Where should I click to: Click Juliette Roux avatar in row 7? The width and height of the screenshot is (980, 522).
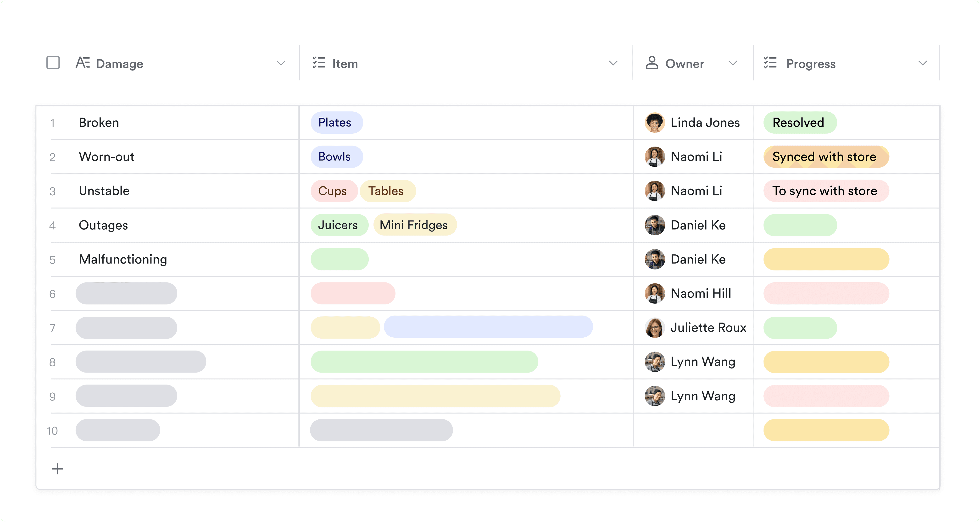pos(654,327)
